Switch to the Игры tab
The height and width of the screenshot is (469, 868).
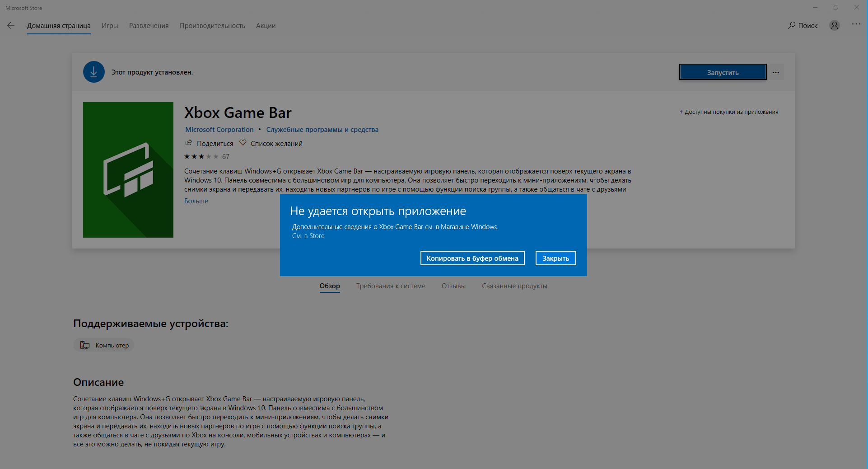coord(110,26)
